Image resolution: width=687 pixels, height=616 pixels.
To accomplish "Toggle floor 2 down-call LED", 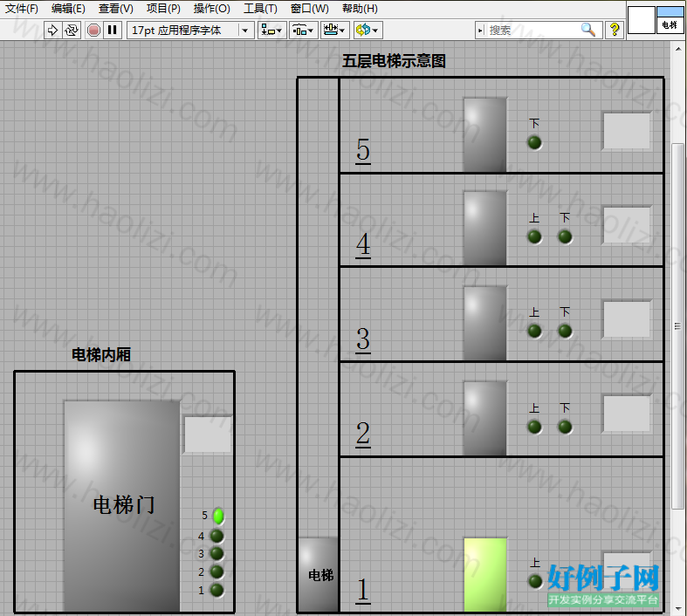I will [565, 427].
